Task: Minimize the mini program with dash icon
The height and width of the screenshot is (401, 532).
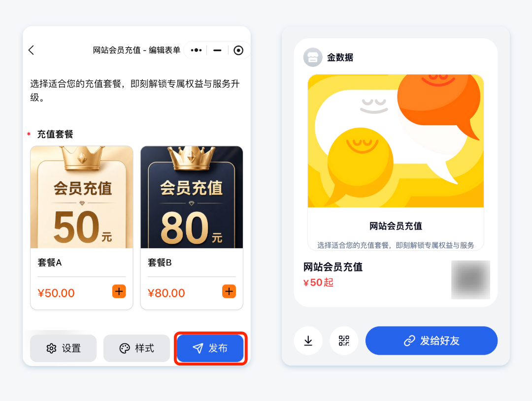Action: [217, 50]
